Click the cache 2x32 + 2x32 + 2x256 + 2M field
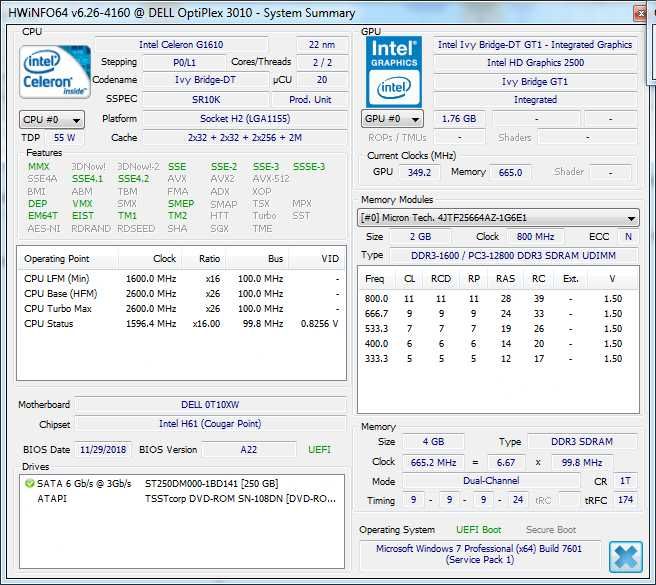Screen dimensions: 656x585 [x=245, y=137]
